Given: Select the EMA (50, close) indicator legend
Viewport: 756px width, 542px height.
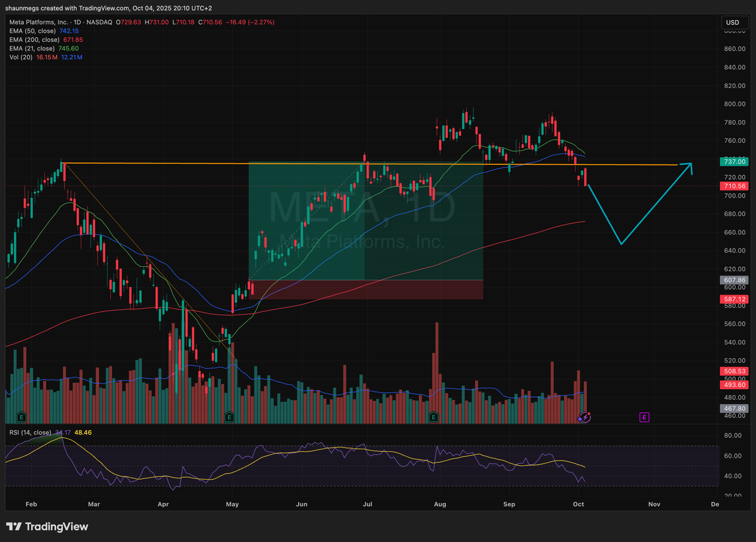Looking at the screenshot, I should (x=31, y=31).
